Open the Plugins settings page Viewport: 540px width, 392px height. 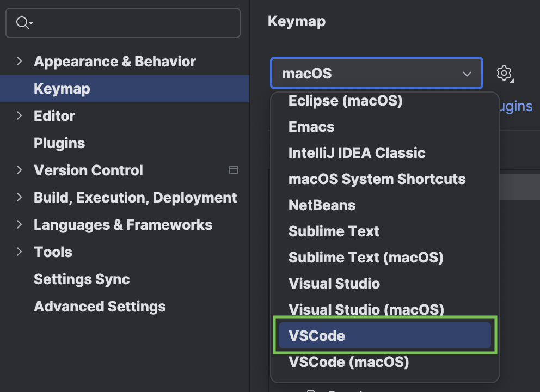click(59, 143)
